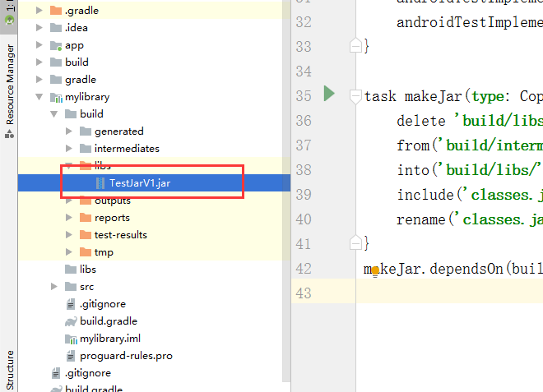
Task: Open the Resource Manager side tab
Action: [10, 90]
